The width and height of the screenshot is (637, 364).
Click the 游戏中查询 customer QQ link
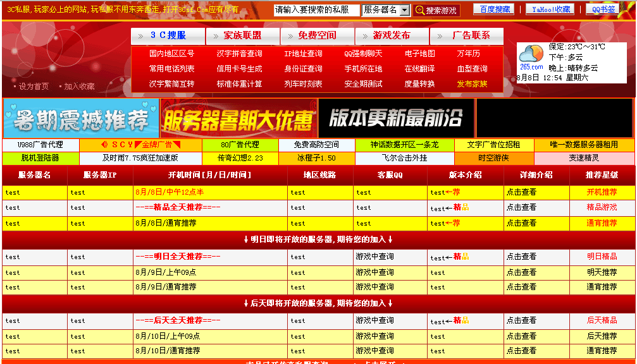373,256
